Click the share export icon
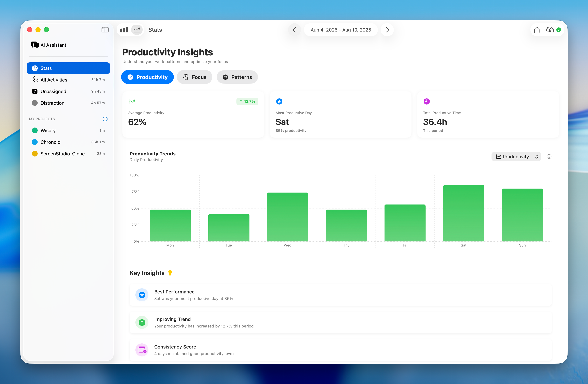 pos(537,30)
